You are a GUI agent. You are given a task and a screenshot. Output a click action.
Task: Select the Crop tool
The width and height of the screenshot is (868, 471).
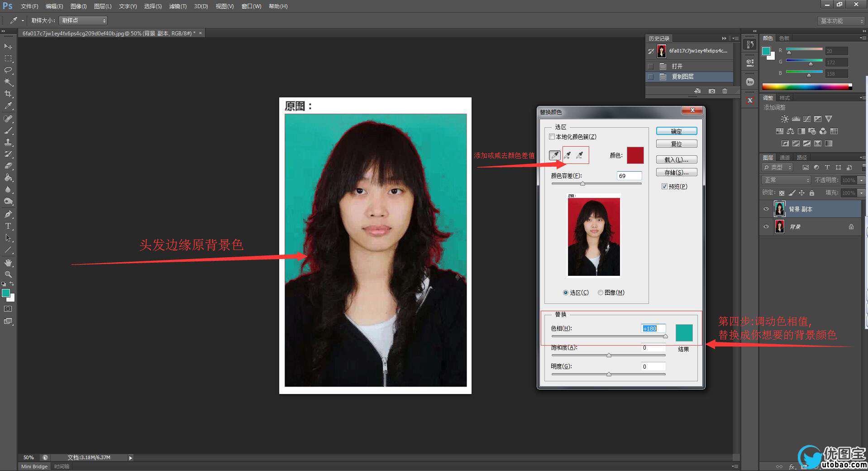coord(8,94)
